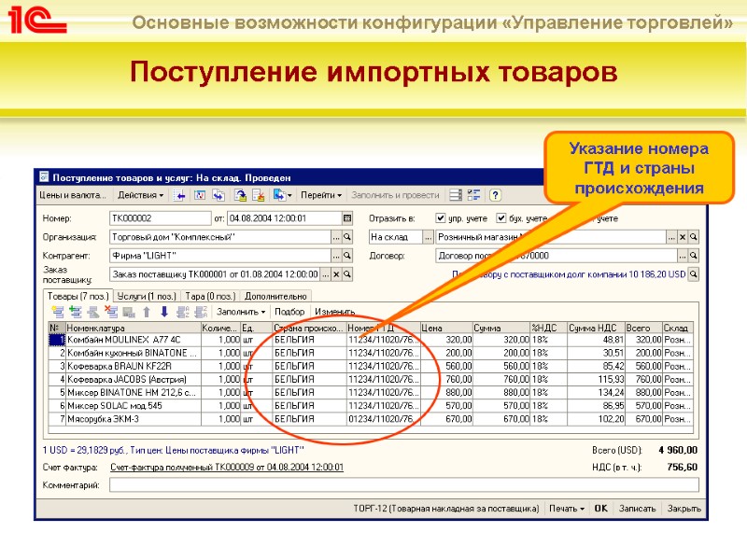This screenshot has height=560, width=747.
Task: Open the Дополнительно tab
Action: click(276, 293)
